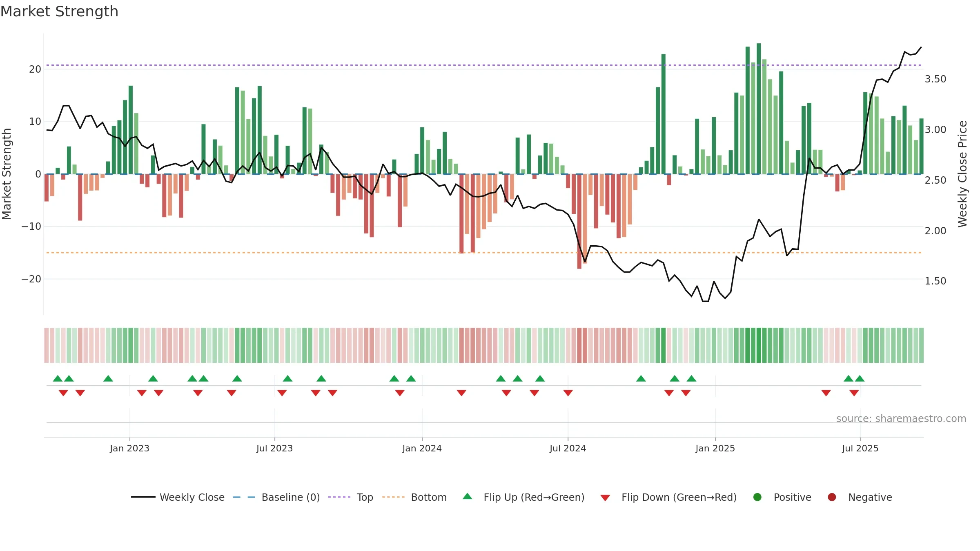Click the 2.00 price axis label
Viewport: 980px width, 551px height.
click(935, 231)
